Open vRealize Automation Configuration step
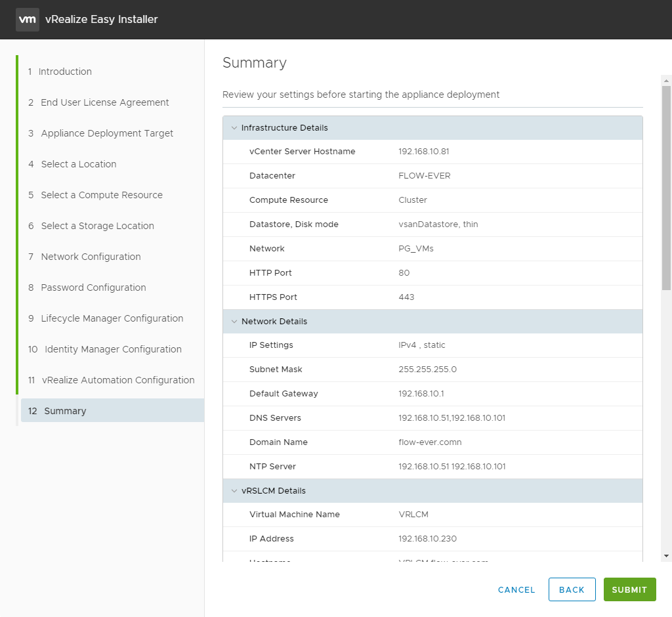Viewport: 672px width, 617px height. click(112, 380)
